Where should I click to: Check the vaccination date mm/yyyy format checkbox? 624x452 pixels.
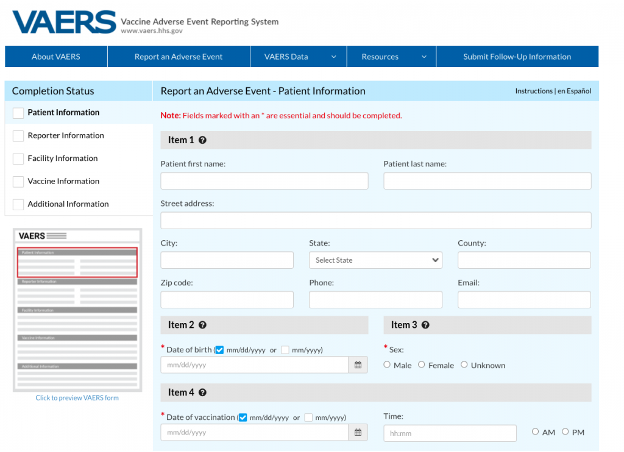coord(309,417)
